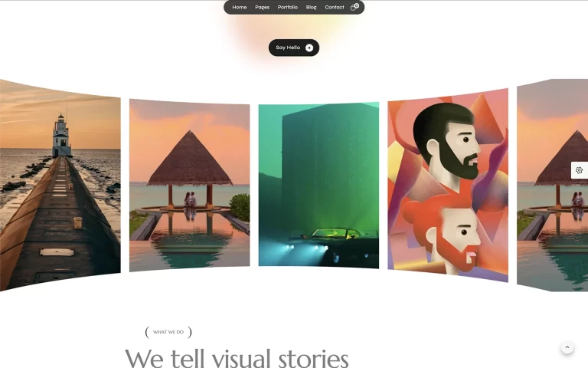588x368 pixels.
Task: Expand the Pages menu
Action: coord(262,7)
